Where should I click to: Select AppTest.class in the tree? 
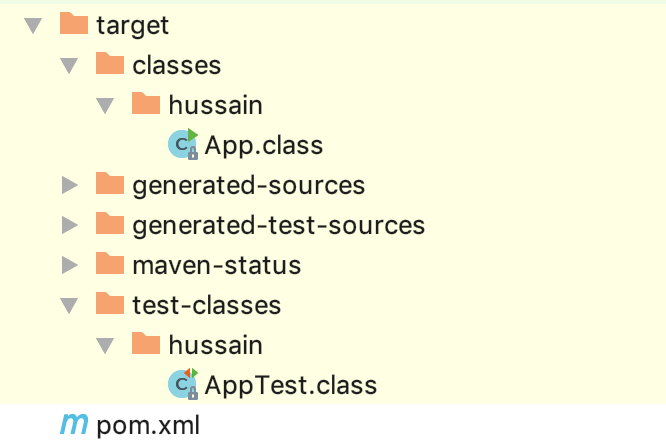[290, 385]
